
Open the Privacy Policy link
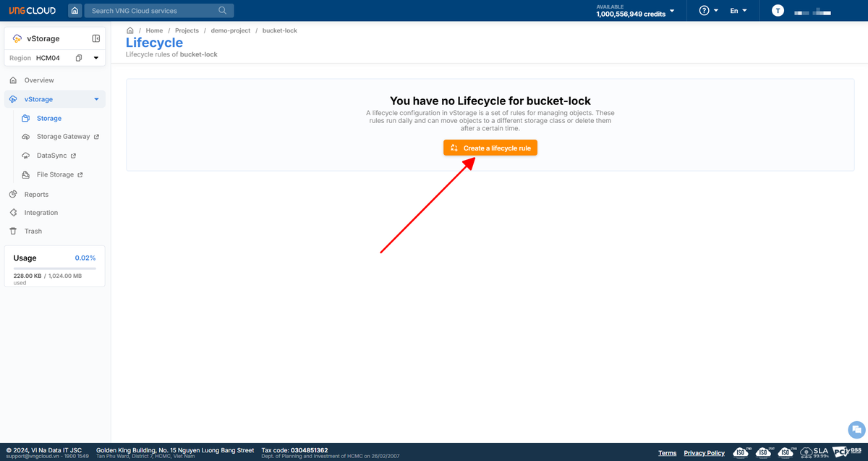[x=704, y=453]
